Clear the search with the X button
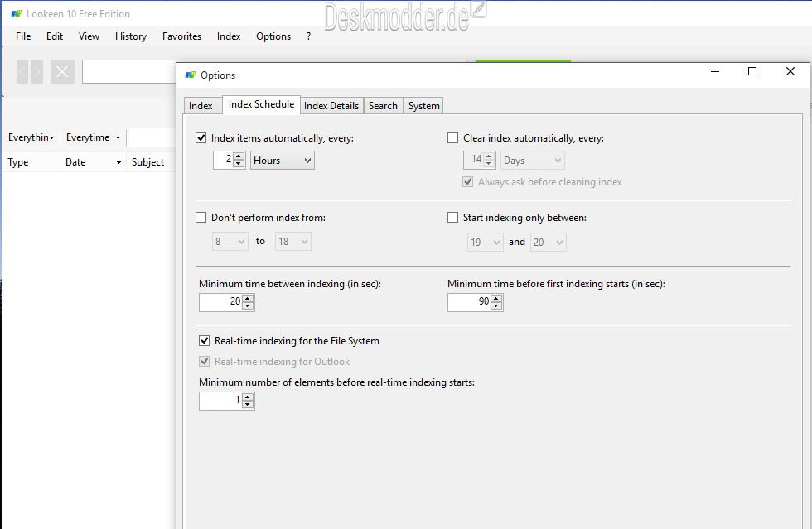The image size is (812, 529). (62, 71)
